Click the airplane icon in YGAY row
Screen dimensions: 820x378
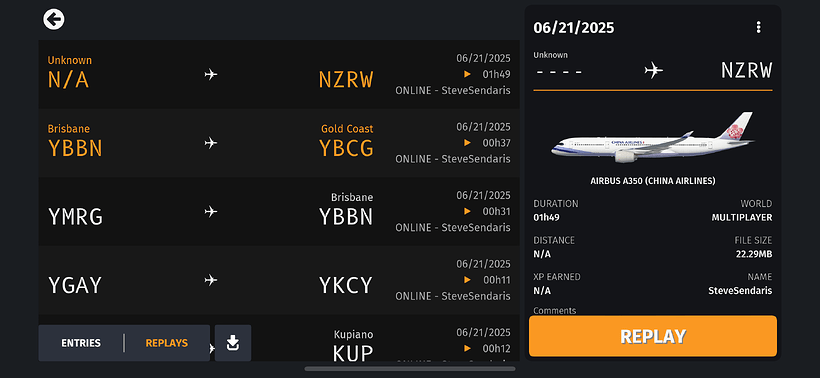tap(211, 280)
